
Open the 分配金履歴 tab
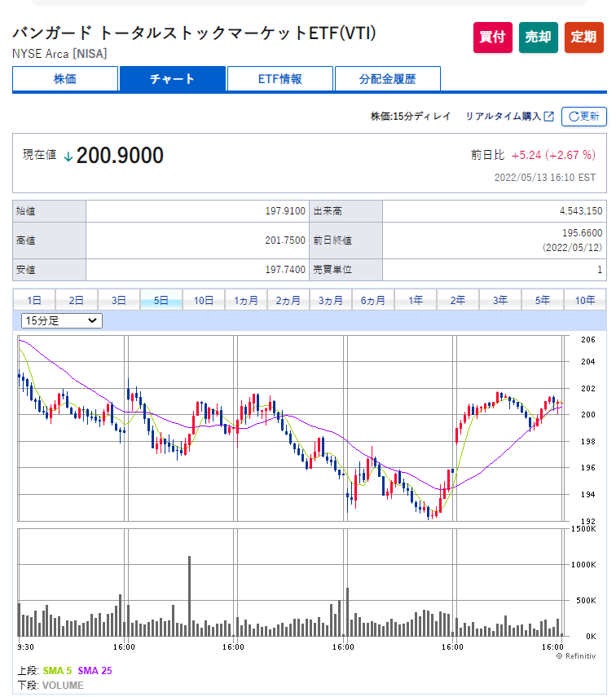pyautogui.click(x=388, y=79)
